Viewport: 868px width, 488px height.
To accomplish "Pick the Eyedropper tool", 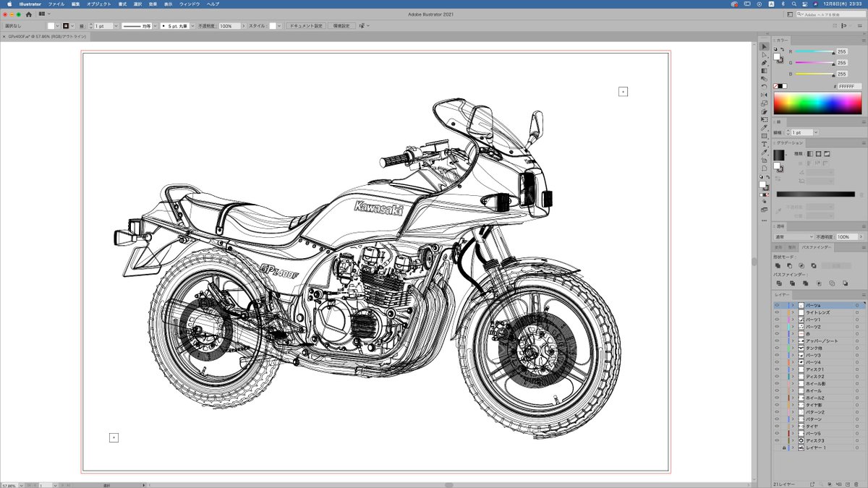I will [764, 127].
